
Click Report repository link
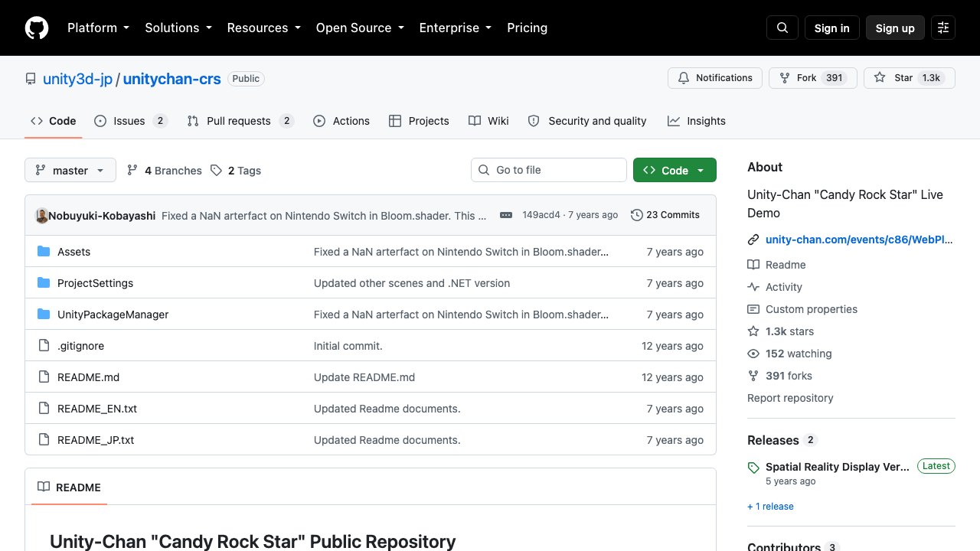click(x=790, y=398)
